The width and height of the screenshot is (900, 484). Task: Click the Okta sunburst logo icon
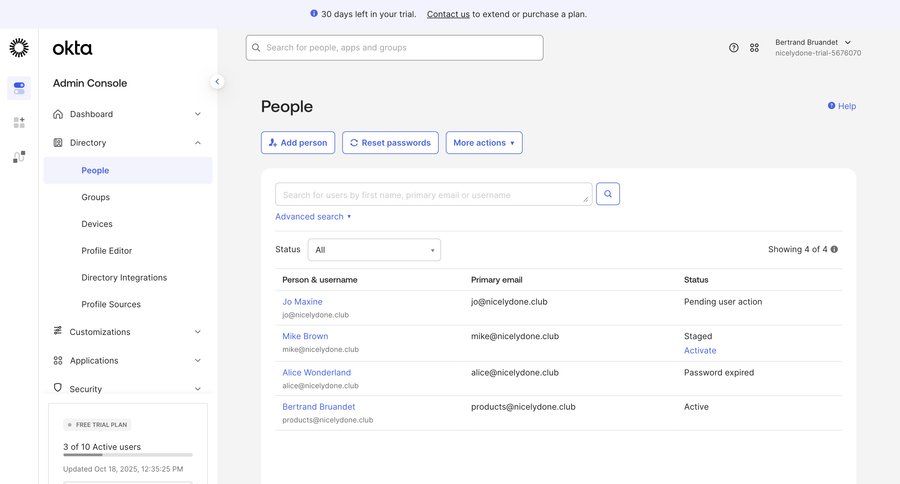pos(19,48)
